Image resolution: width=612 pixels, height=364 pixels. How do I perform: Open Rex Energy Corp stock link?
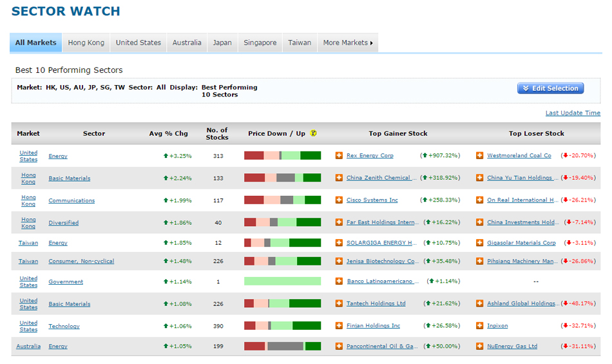pos(370,155)
